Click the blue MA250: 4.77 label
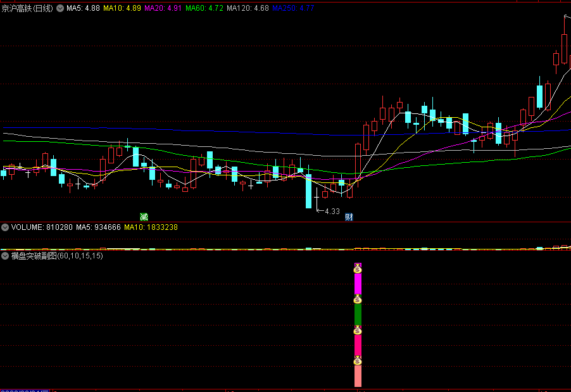 [x=293, y=8]
